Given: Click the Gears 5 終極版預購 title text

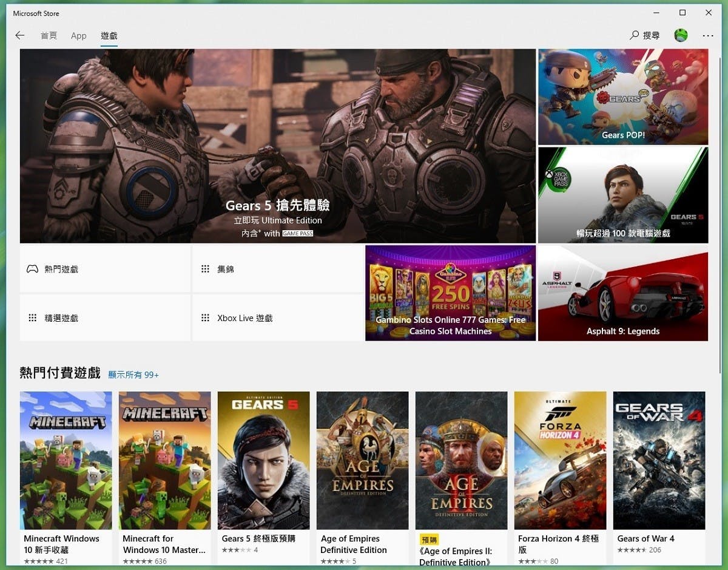Looking at the screenshot, I should pyautogui.click(x=258, y=538).
